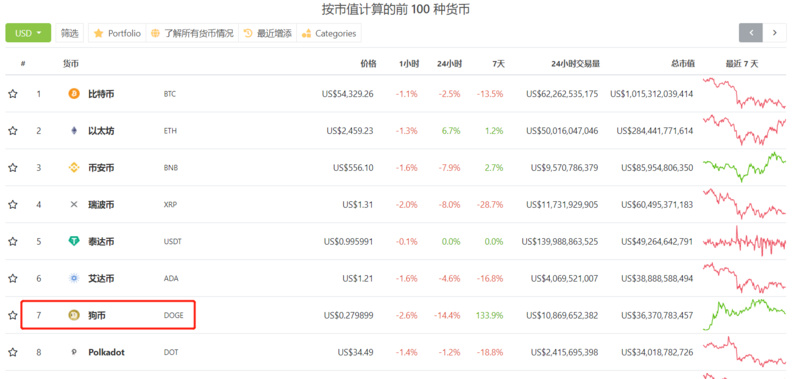
Task: Click price US$2,459.23
Action: (x=350, y=131)
